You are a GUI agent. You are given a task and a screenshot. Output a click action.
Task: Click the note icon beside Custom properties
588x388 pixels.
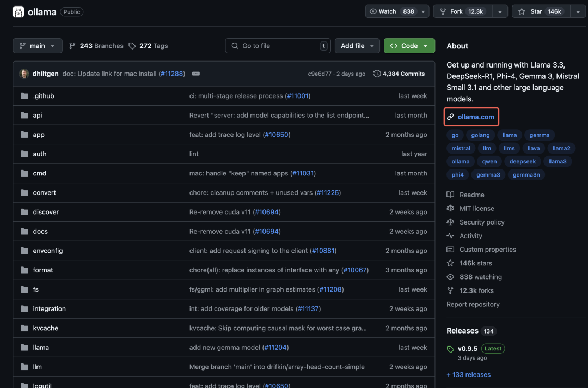(x=450, y=250)
